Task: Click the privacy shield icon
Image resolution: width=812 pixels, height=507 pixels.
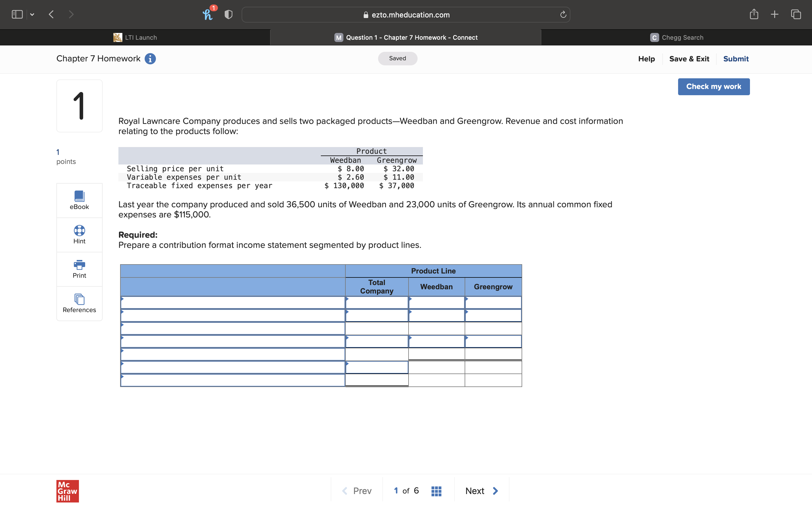Action: (228, 14)
